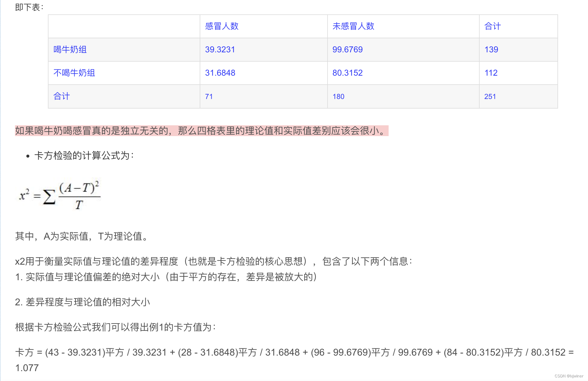Click the 感冒人数 column header link
This screenshot has width=588, height=381.
pyautogui.click(x=222, y=26)
